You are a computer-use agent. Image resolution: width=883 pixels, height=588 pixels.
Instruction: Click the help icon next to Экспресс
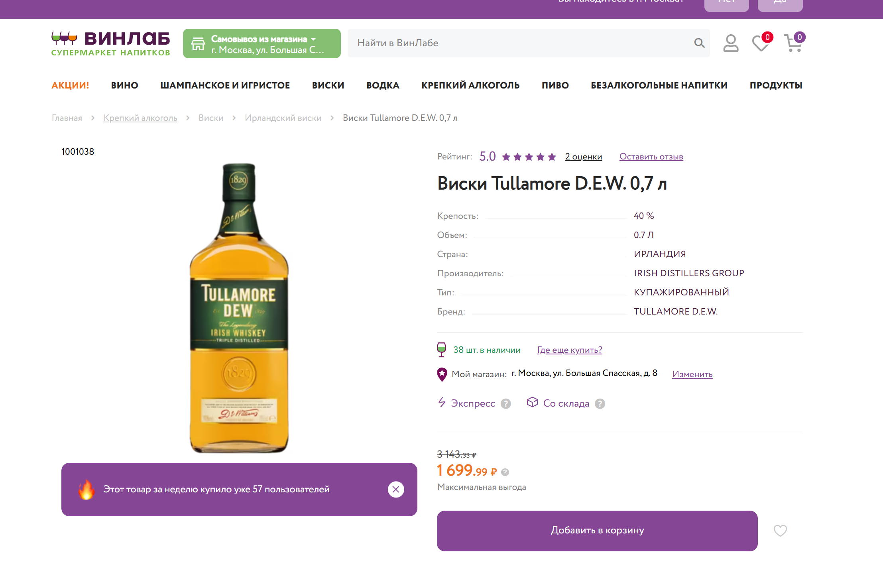(506, 404)
